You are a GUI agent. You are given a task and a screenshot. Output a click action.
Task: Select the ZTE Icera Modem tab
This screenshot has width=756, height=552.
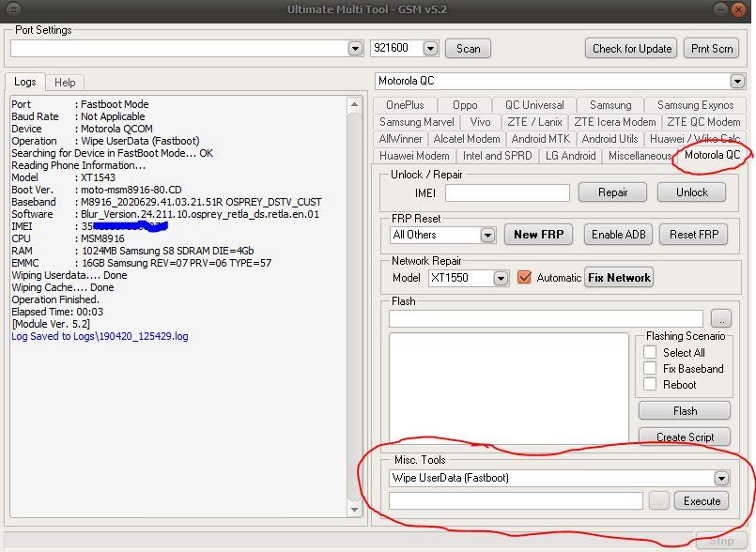pyautogui.click(x=615, y=122)
